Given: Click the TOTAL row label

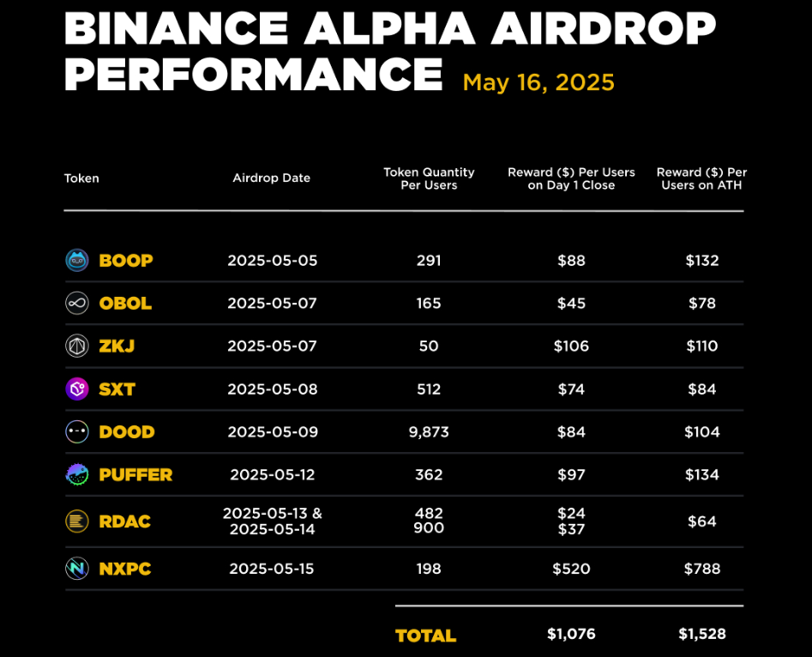Looking at the screenshot, I should [x=425, y=636].
